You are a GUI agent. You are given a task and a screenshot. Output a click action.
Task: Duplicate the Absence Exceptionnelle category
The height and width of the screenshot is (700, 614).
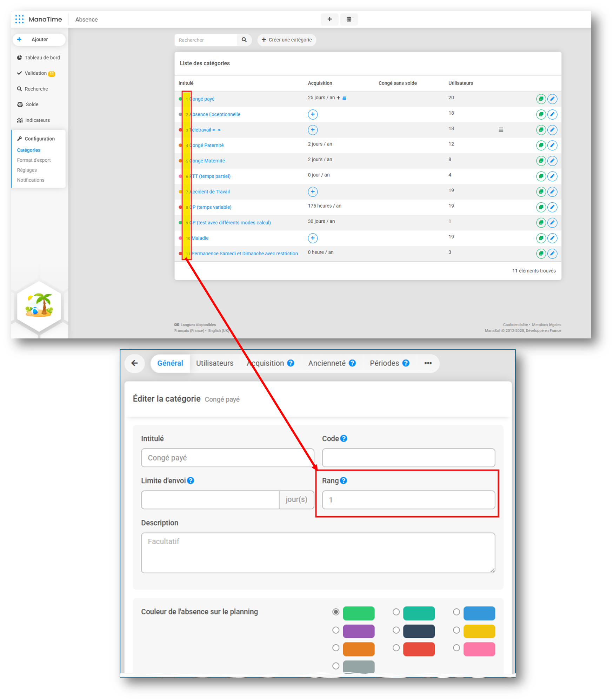coord(541,114)
